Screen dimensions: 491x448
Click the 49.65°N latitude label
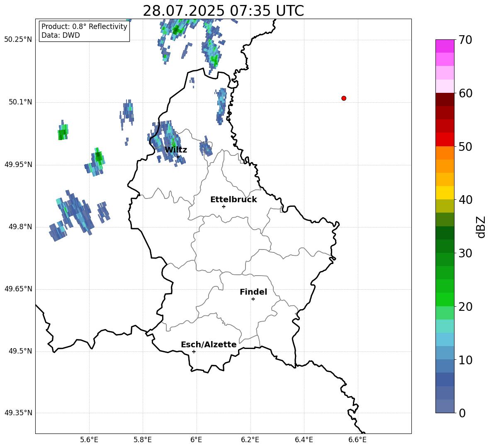[18, 289]
